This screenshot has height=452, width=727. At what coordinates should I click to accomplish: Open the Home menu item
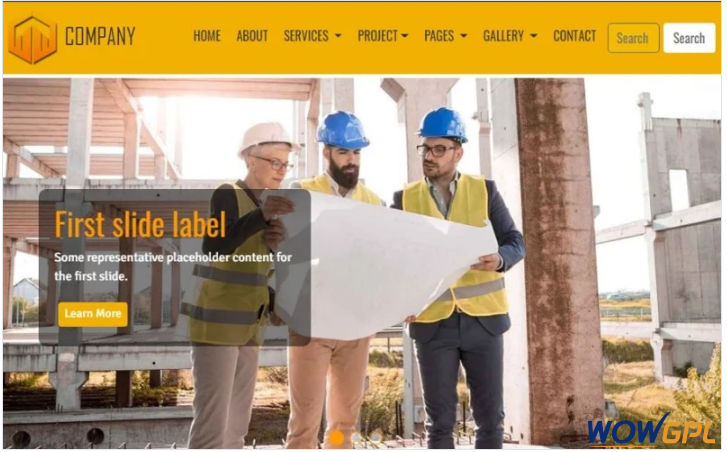[207, 36]
